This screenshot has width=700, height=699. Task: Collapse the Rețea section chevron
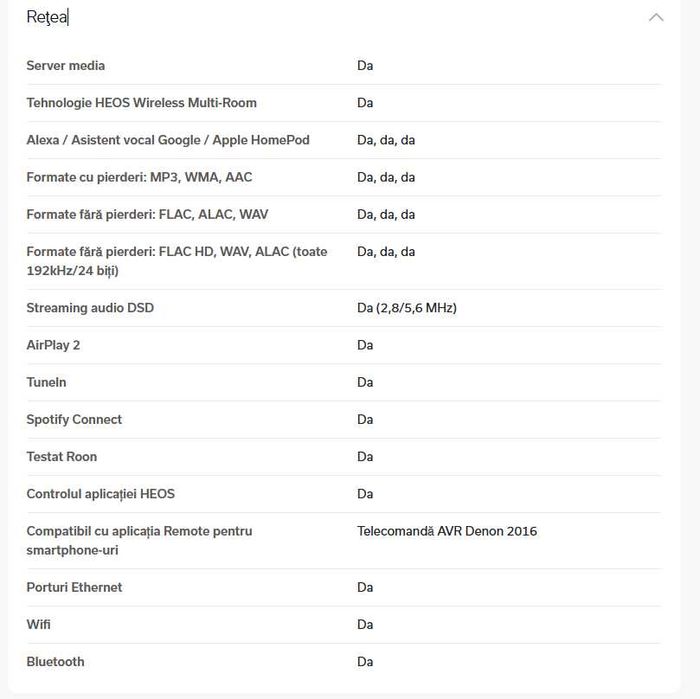[x=656, y=17]
